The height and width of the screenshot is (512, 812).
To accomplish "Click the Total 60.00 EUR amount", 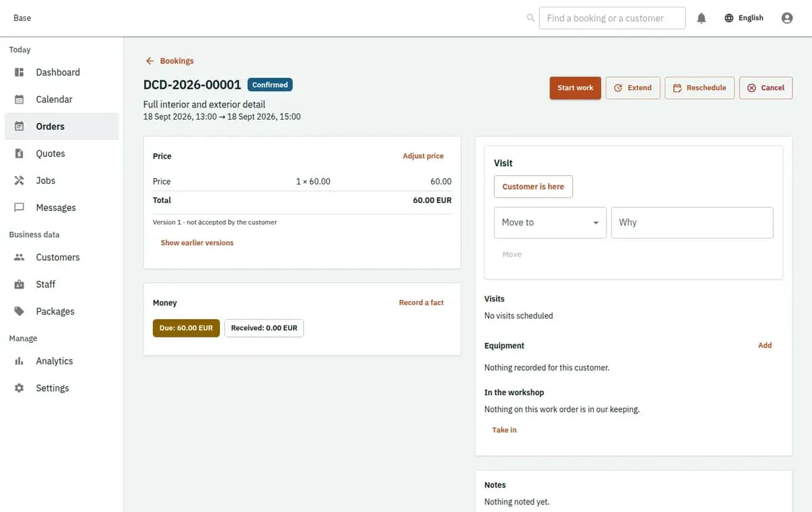I will (432, 200).
